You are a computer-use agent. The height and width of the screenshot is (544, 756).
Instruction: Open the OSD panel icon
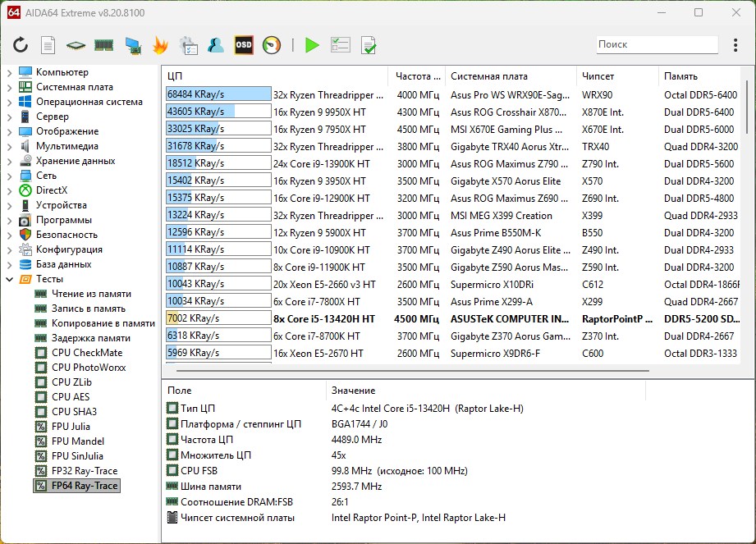[x=243, y=45]
